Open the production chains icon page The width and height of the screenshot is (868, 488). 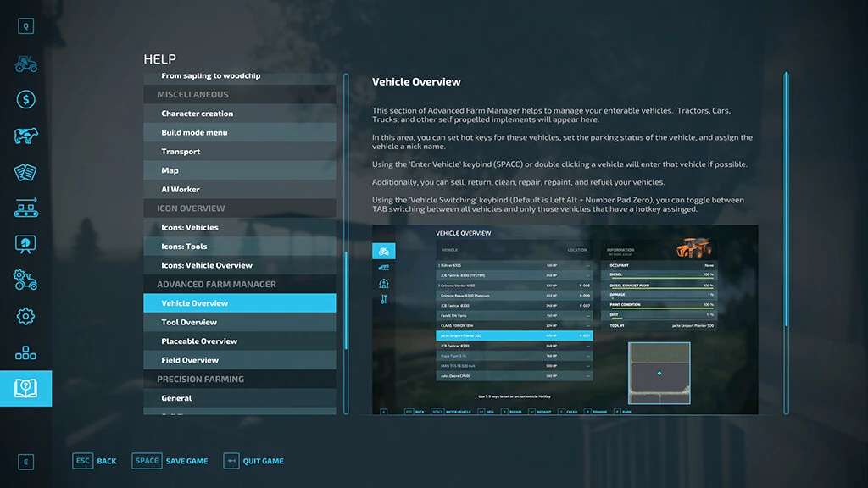pyautogui.click(x=25, y=208)
